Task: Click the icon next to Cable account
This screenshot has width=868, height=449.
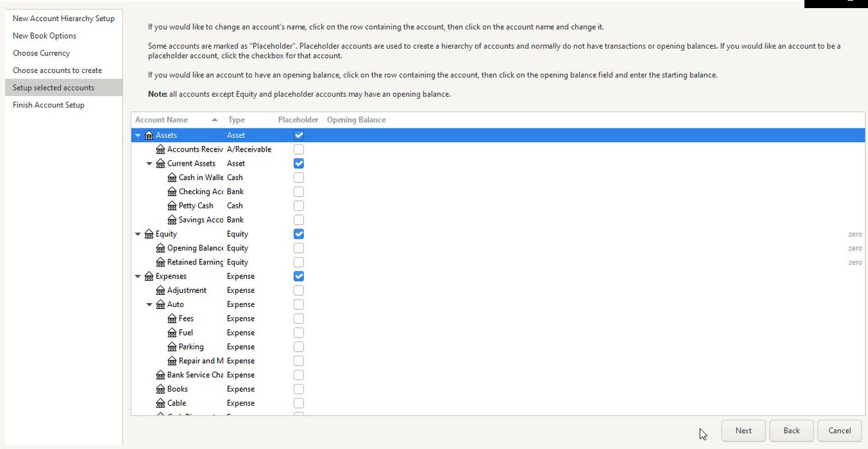Action: pyautogui.click(x=160, y=404)
